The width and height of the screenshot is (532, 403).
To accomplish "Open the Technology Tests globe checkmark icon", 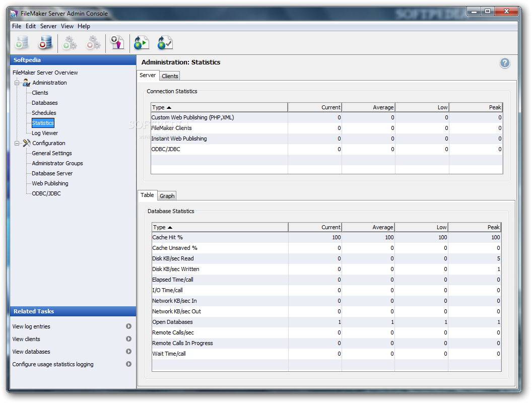I will point(165,43).
